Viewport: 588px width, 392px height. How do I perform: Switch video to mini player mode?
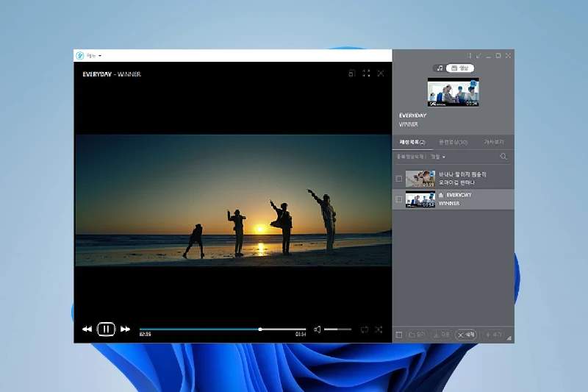tap(351, 73)
